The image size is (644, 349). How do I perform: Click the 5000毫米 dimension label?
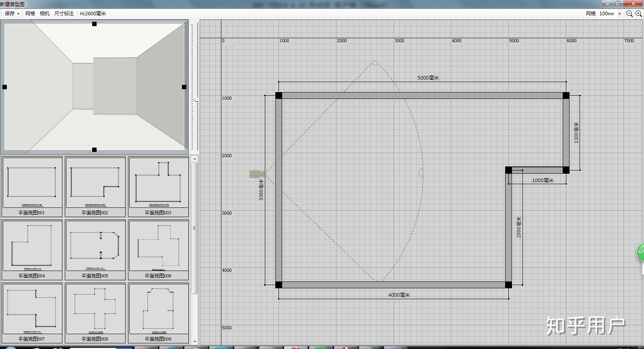coord(428,78)
